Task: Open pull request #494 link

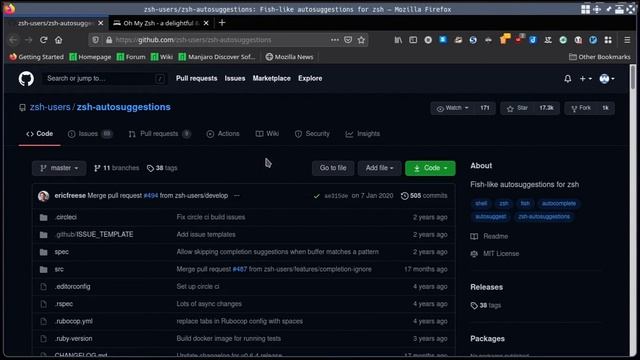Action: (151, 196)
